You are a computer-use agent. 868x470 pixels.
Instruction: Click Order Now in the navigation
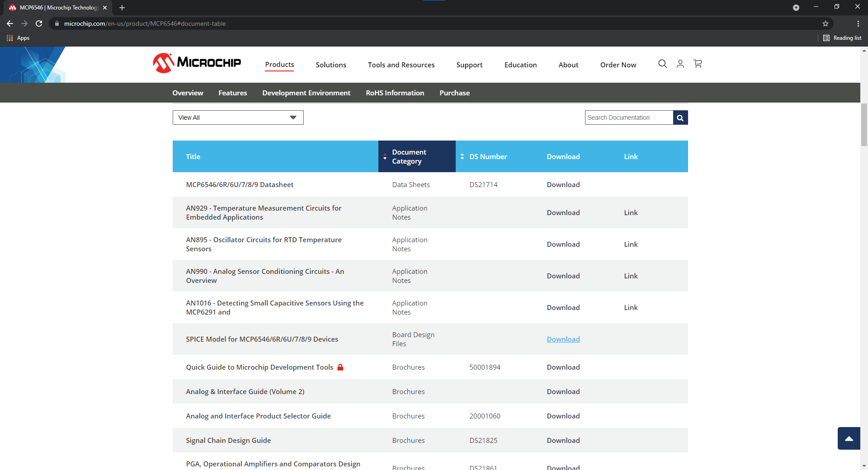618,65
